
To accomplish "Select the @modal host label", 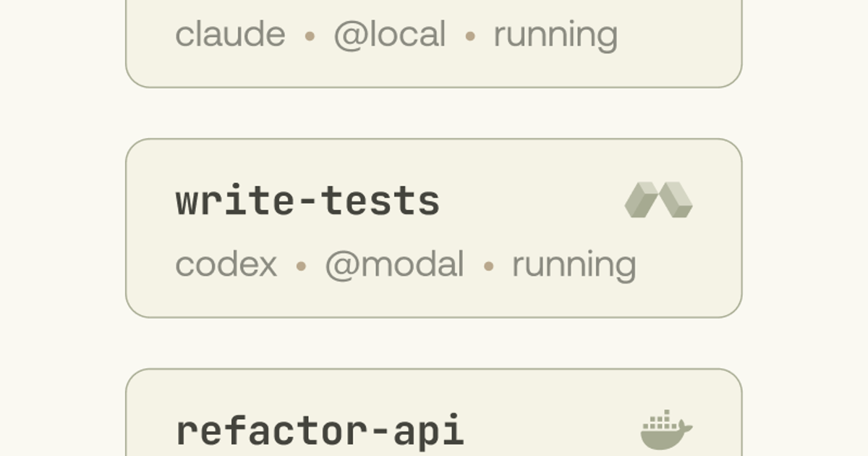I will pos(394,264).
